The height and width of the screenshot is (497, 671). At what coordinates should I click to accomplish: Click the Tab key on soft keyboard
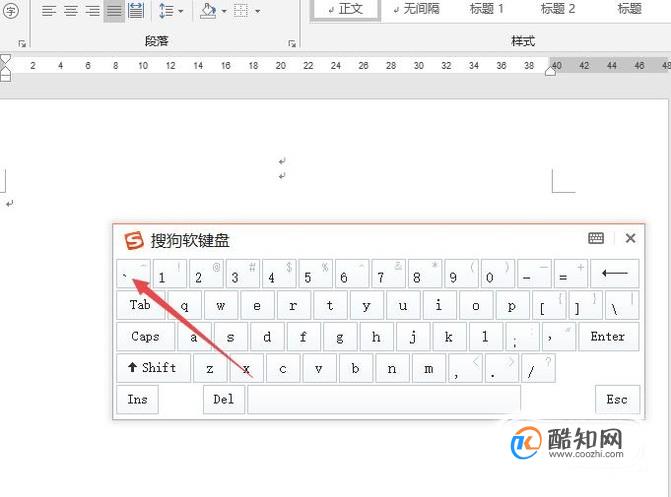pos(140,305)
